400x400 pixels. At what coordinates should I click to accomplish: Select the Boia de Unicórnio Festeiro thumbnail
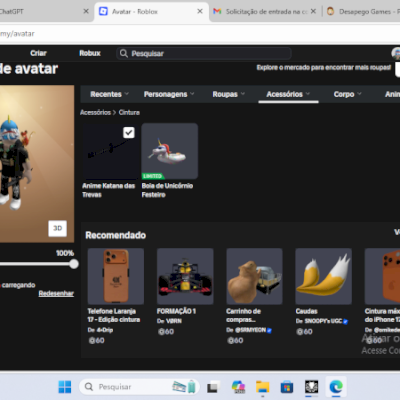(170, 151)
